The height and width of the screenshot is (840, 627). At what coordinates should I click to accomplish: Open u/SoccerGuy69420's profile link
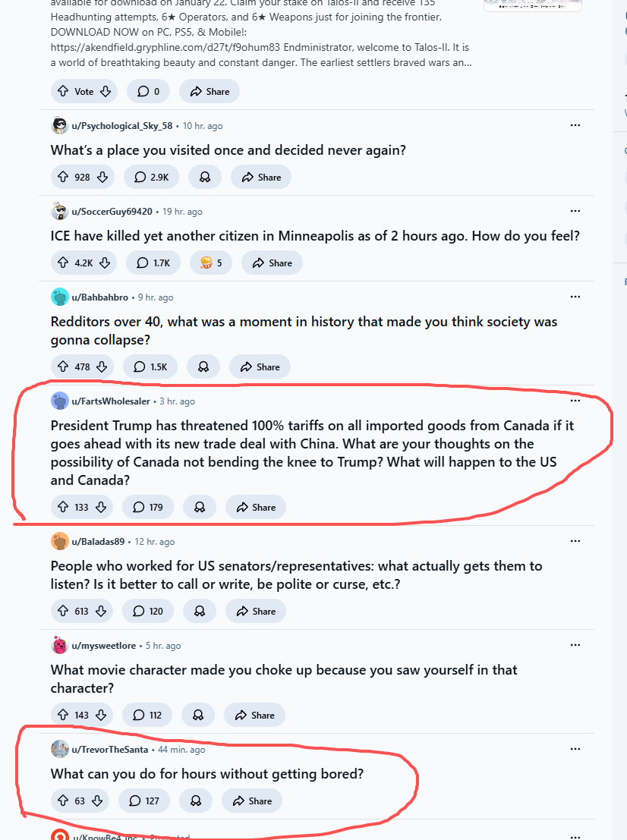pyautogui.click(x=112, y=212)
